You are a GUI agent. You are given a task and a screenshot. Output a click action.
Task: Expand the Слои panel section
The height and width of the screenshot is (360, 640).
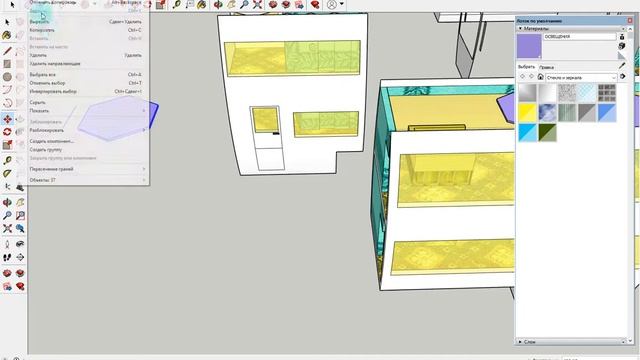point(520,342)
